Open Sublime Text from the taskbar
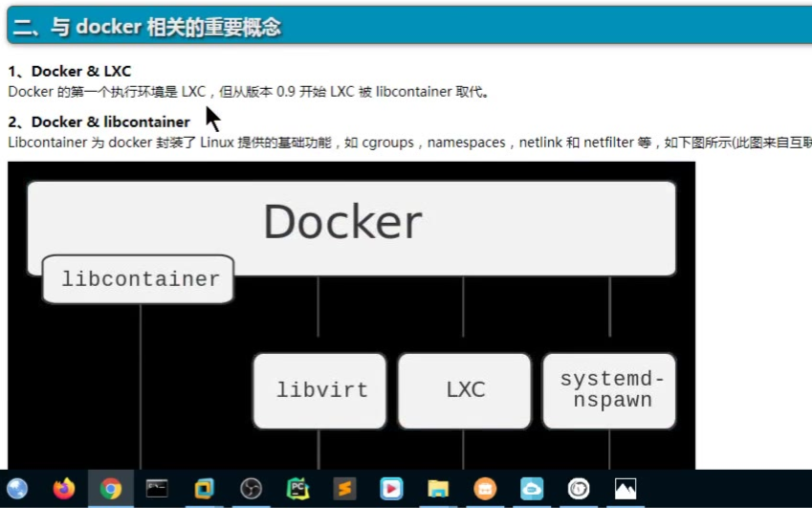The width and height of the screenshot is (812, 508). tap(345, 488)
